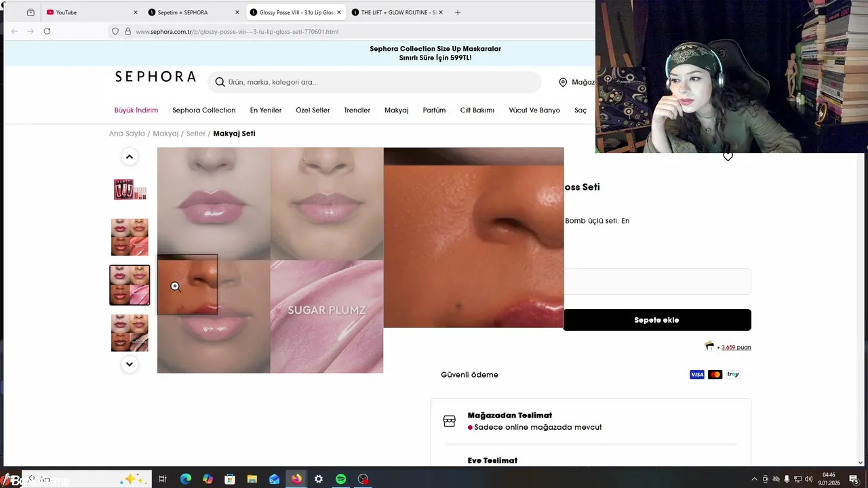
Task: Open the Makyaj menu
Action: 397,110
